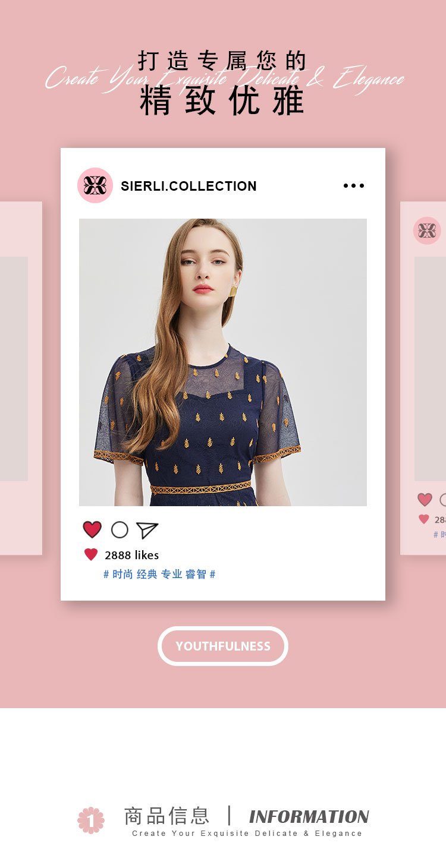Select the right faded post card
This screenshot has height=868, width=446.
[423, 378]
